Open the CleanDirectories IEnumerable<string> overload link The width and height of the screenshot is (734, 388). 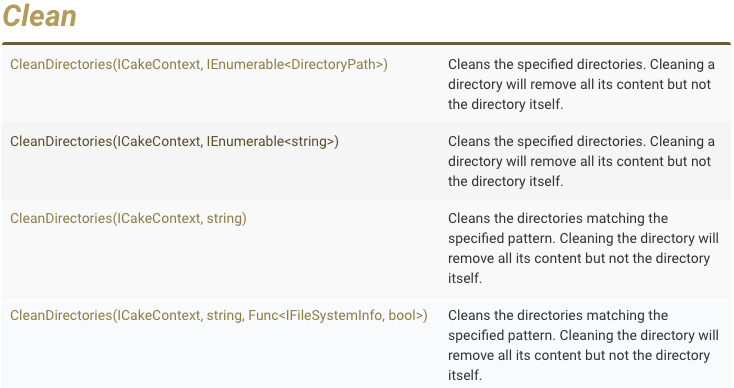(175, 141)
